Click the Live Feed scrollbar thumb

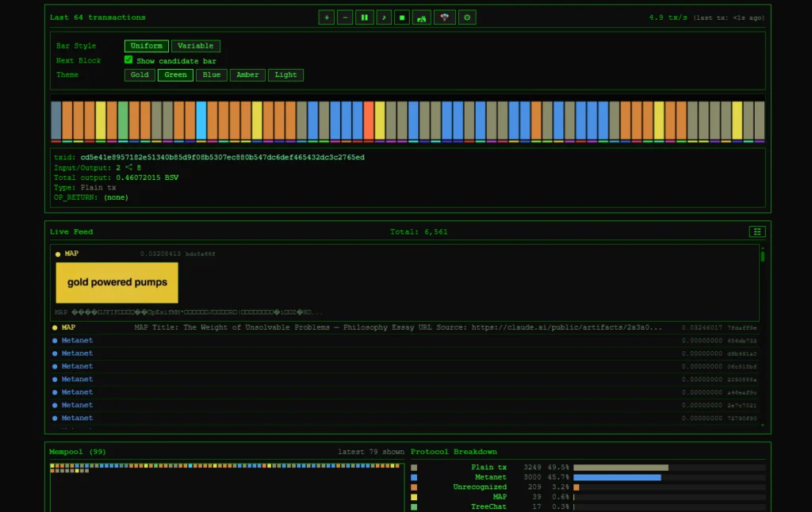point(762,256)
